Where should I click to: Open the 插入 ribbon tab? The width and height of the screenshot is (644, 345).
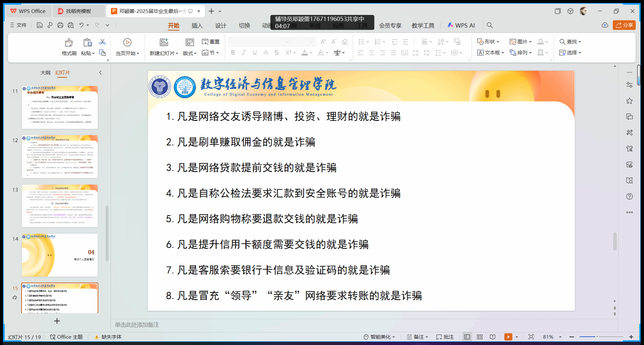(197, 26)
